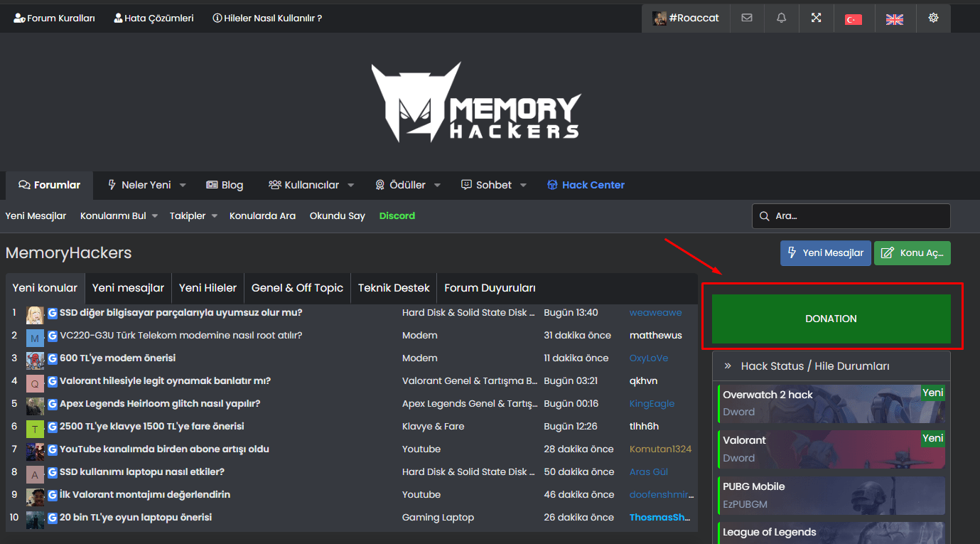The image size is (980, 544).
Task: Open the Forumlar navigation item
Action: point(50,185)
